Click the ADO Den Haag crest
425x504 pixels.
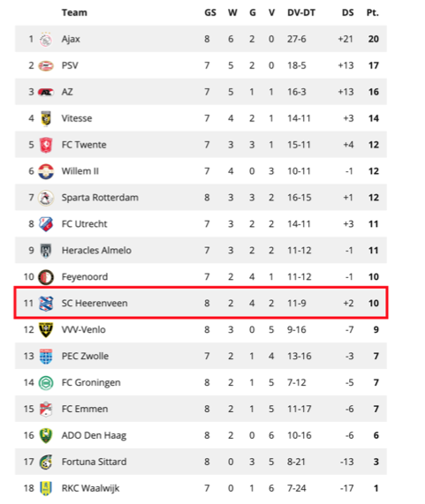click(46, 435)
